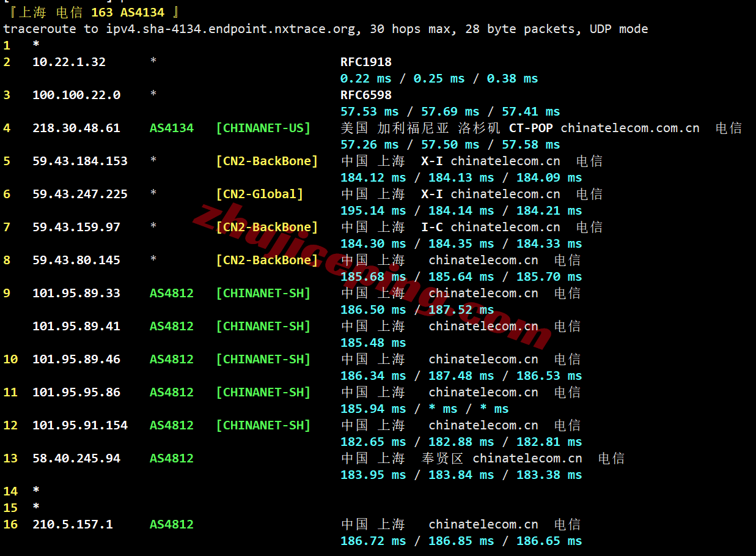Select IP 59.43.184.153
Image resolution: width=756 pixels, height=556 pixels.
(x=80, y=161)
